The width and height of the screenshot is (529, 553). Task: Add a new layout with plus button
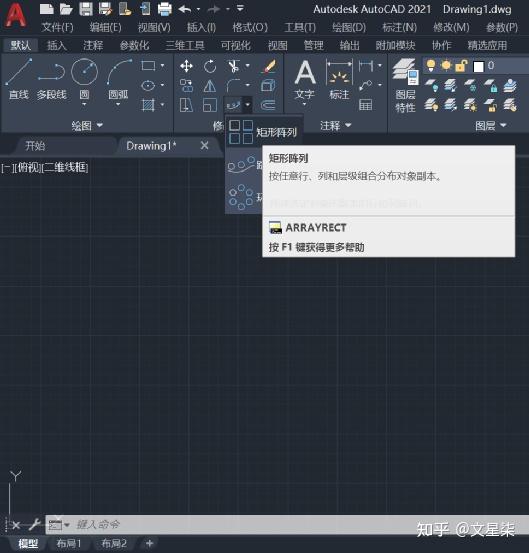coord(150,543)
